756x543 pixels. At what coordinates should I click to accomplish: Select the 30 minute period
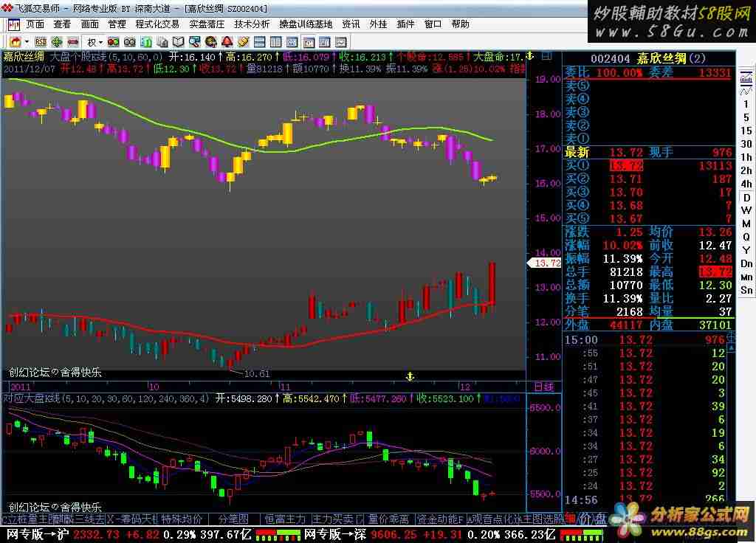click(746, 144)
